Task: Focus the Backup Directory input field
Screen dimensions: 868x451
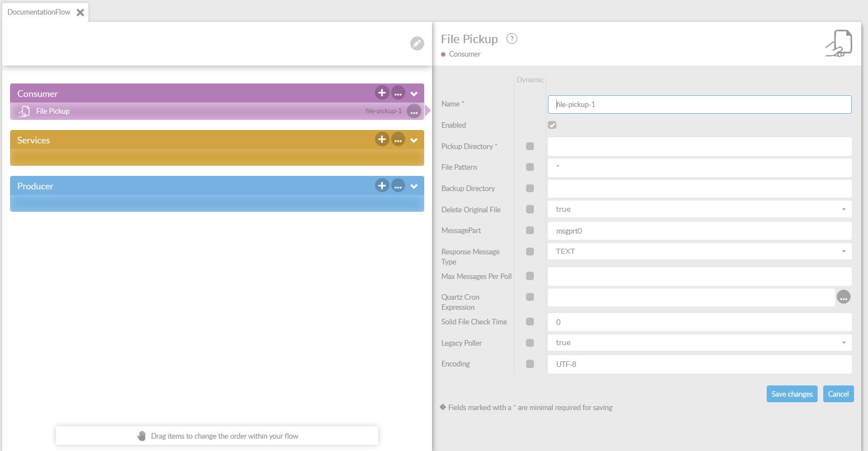Action: click(x=699, y=189)
